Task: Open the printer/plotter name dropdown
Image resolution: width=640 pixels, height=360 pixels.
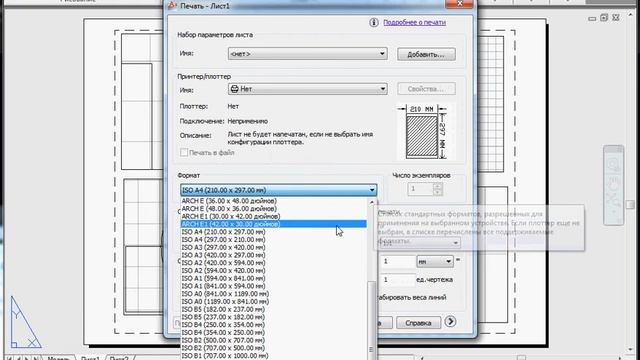Action: [x=308, y=89]
